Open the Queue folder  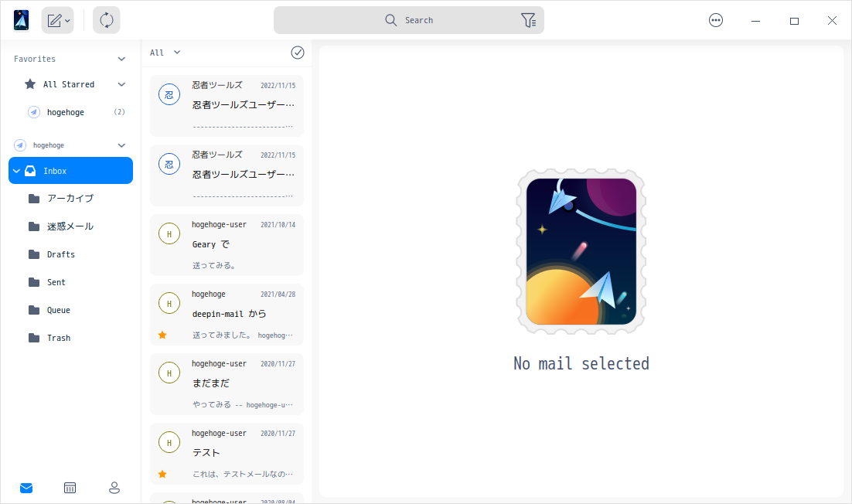[x=70, y=310]
